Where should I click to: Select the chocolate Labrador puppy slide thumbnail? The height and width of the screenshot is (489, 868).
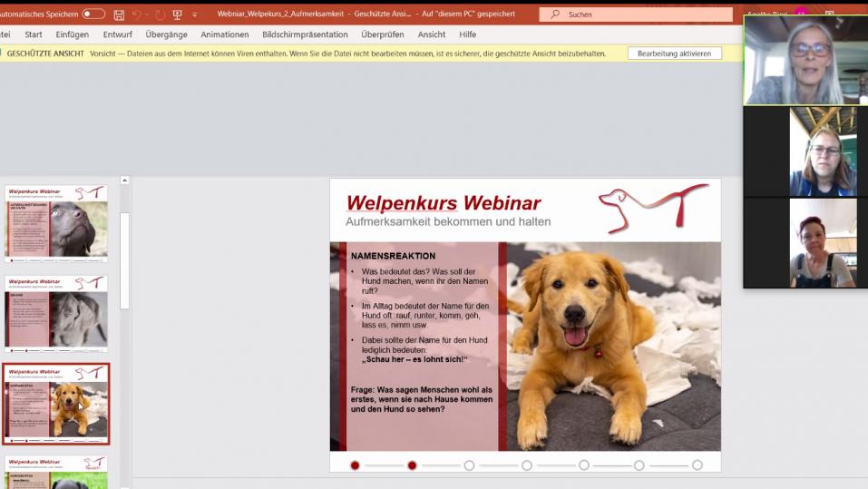56,224
